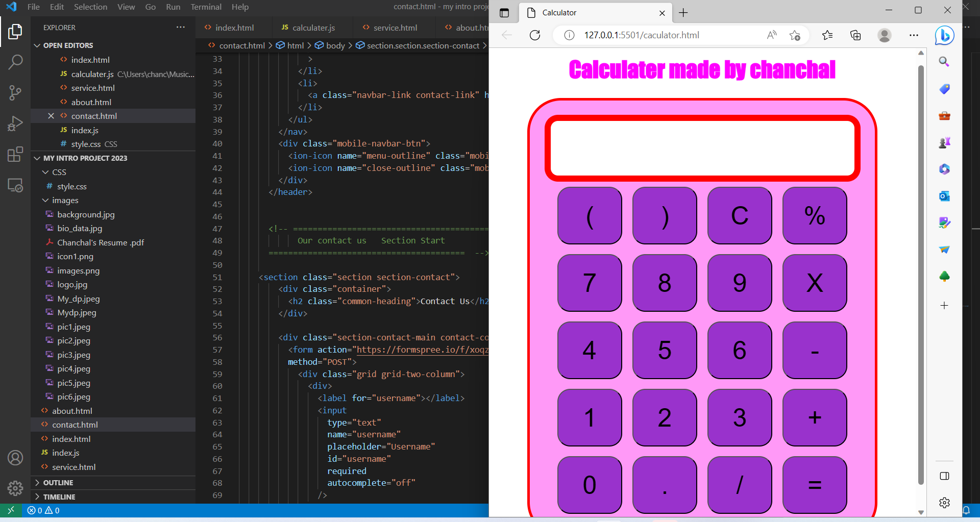This screenshot has width=980, height=522.
Task: Close the Calculator browser tab
Action: point(662,13)
